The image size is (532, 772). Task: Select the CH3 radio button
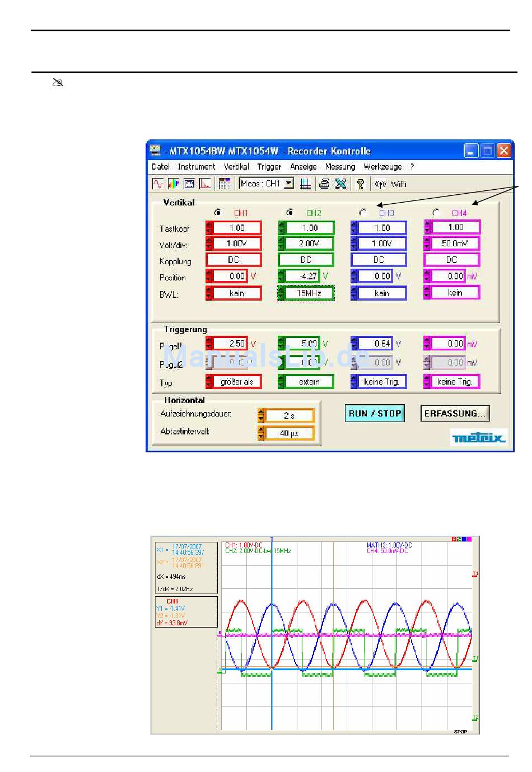click(x=363, y=213)
